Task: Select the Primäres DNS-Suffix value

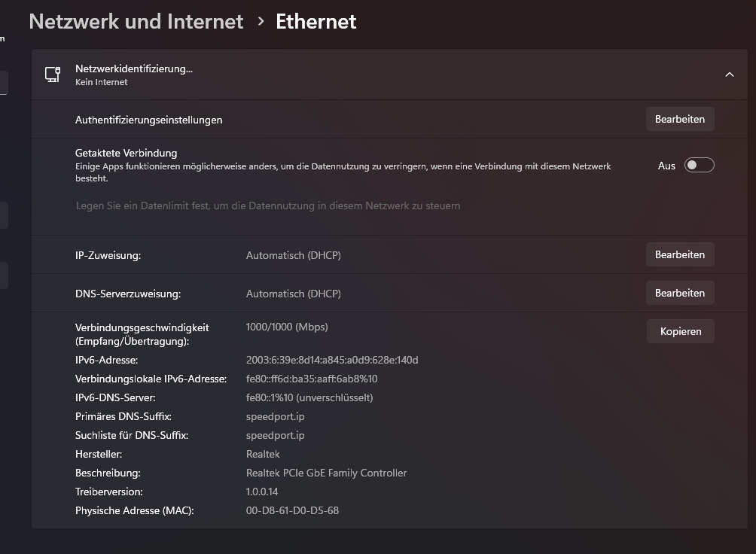Action: 275,416
